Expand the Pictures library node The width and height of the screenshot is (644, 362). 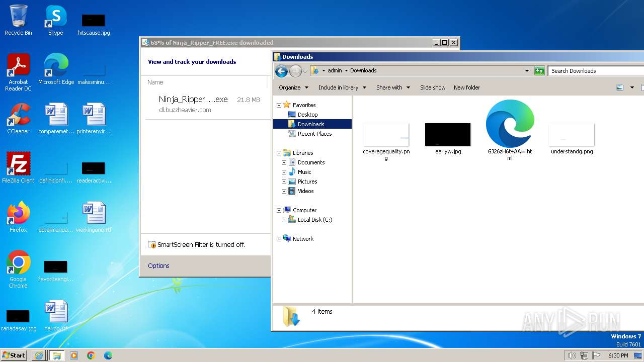[x=284, y=182]
